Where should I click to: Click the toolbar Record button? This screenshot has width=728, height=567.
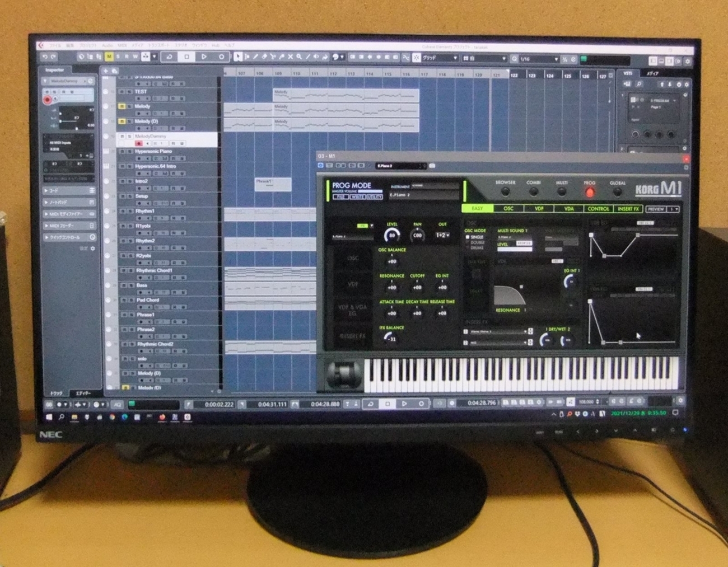point(221,57)
